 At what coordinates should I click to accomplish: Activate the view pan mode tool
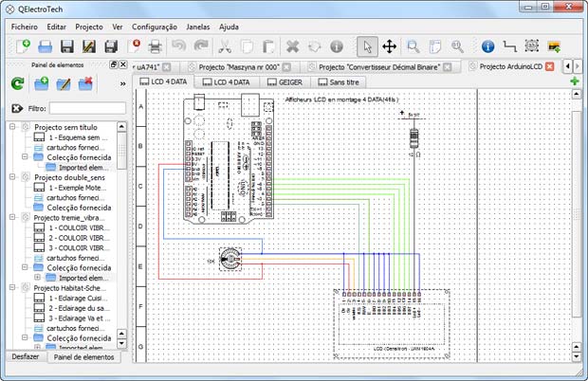pyautogui.click(x=389, y=46)
